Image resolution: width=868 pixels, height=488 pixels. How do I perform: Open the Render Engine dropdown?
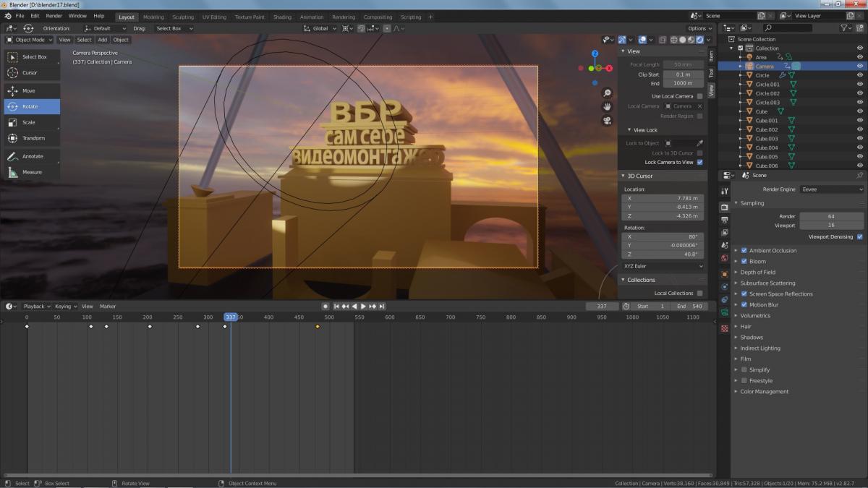point(831,189)
